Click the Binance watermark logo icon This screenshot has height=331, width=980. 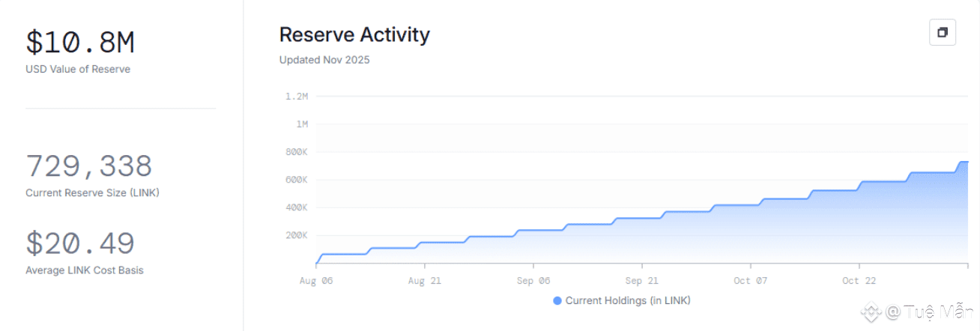coord(871,312)
